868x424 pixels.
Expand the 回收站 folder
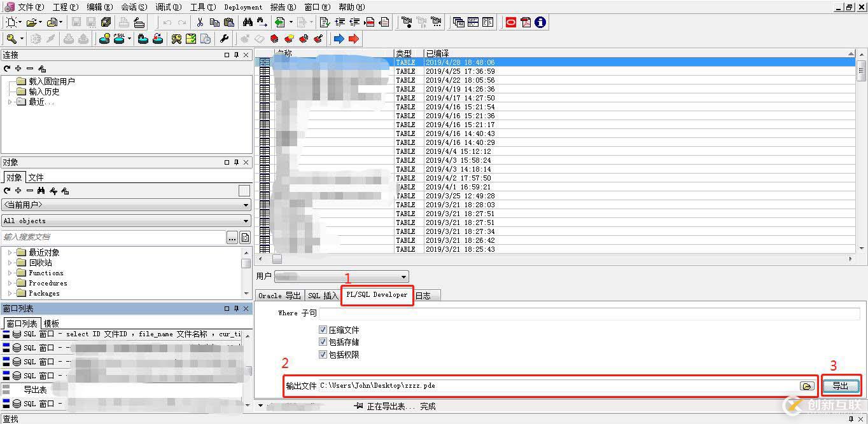(10, 263)
